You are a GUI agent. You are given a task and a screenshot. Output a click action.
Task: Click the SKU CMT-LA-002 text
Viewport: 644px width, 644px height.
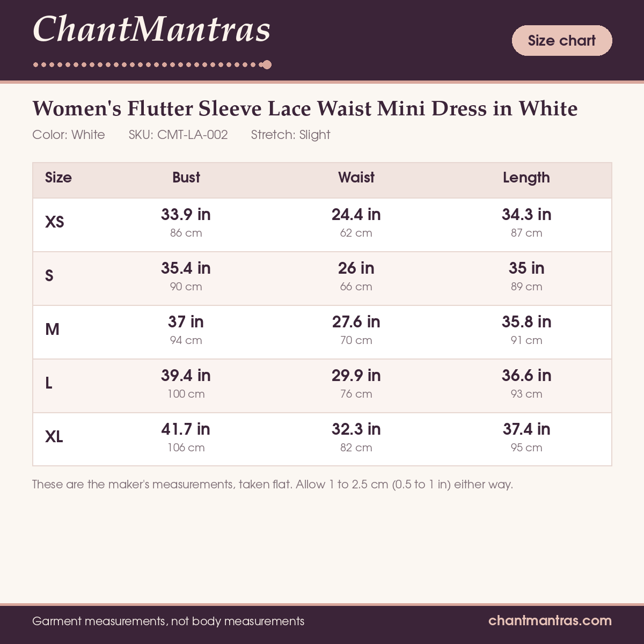point(178,135)
